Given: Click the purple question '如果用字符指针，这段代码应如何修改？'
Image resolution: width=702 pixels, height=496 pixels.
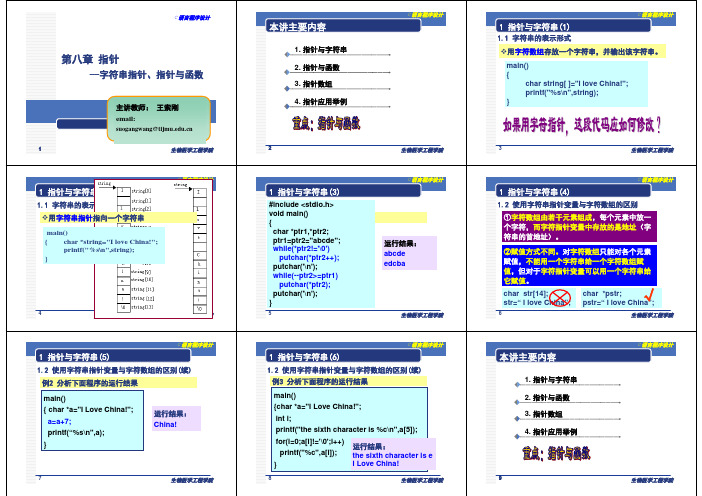Looking at the screenshot, I should pos(582,125).
